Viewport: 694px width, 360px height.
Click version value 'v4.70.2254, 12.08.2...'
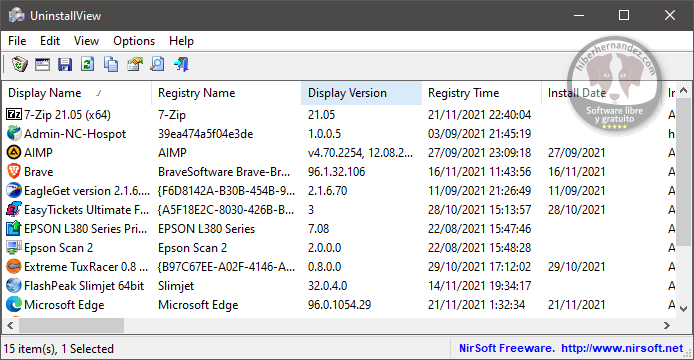[360, 153]
